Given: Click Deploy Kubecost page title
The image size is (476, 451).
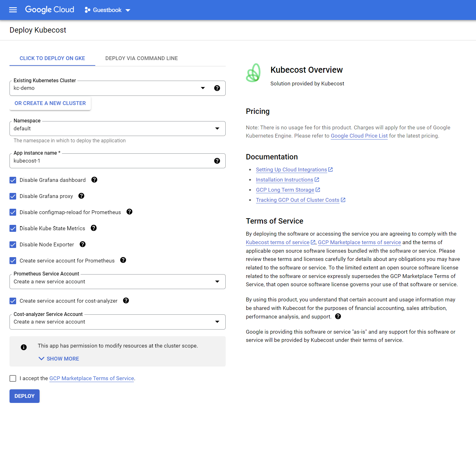Looking at the screenshot, I should click(x=38, y=30).
